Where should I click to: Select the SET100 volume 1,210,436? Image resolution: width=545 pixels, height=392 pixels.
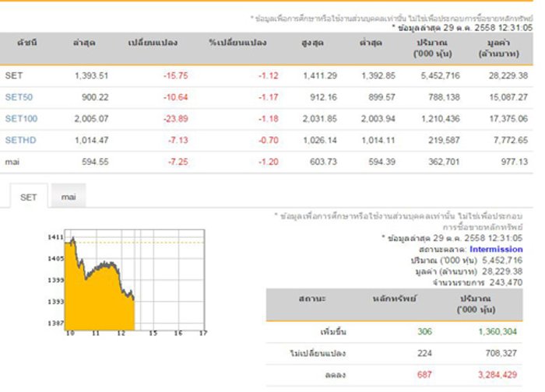(441, 119)
